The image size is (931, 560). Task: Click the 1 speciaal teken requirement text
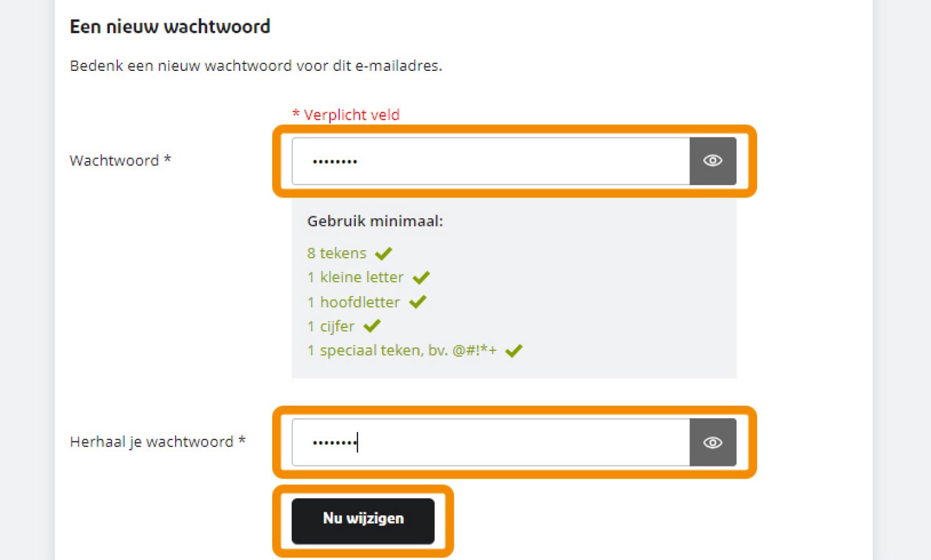(402, 351)
